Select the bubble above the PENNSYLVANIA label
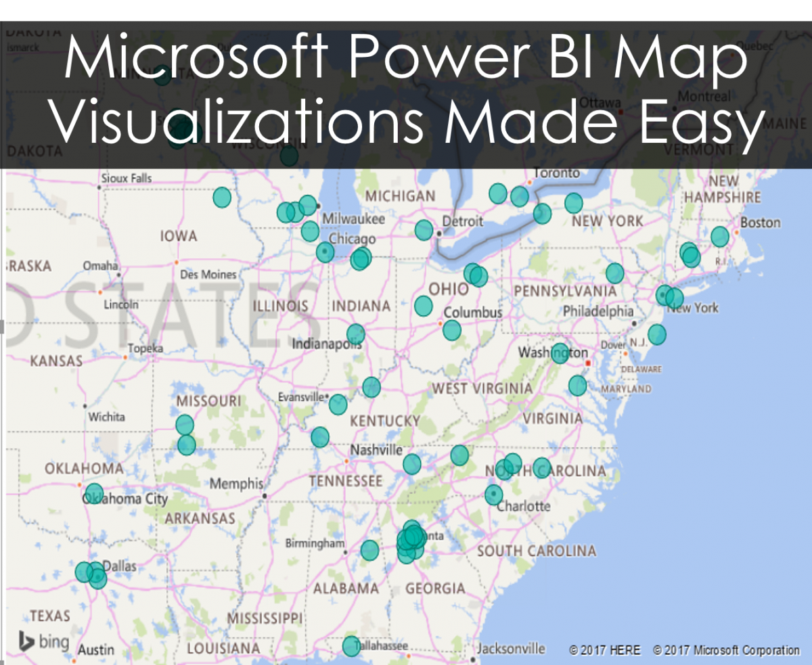The width and height of the screenshot is (812, 665). [615, 273]
